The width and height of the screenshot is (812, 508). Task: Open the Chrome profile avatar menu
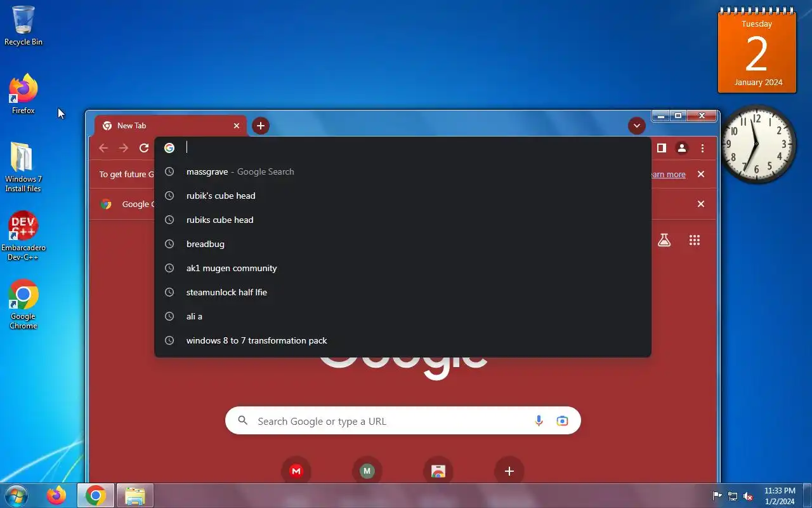[x=682, y=148]
